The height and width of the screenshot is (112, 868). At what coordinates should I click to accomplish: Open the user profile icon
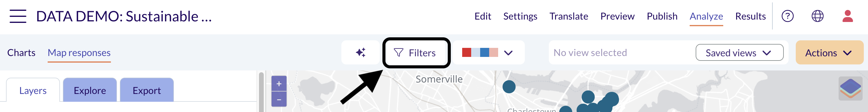[x=847, y=16]
